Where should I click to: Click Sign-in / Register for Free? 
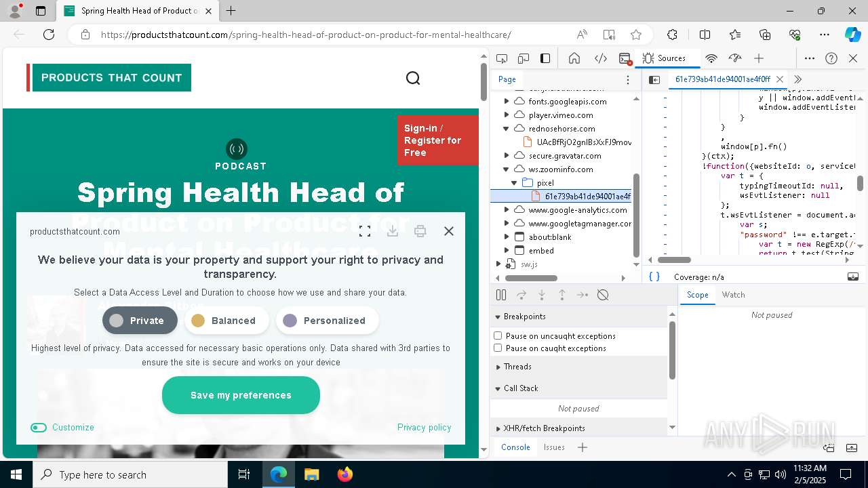(437, 140)
